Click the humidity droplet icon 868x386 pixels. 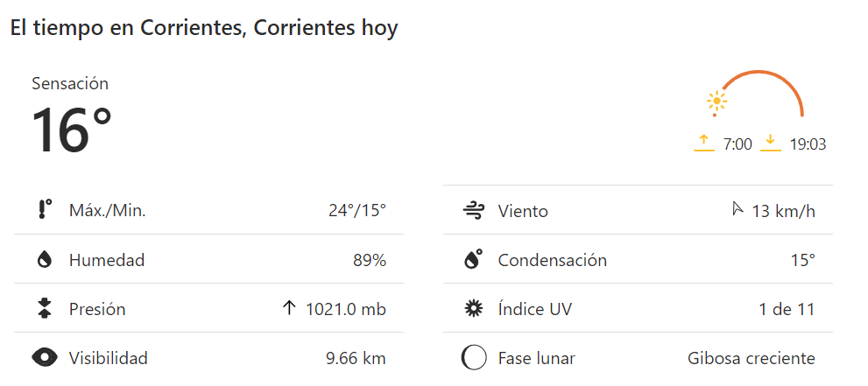(x=45, y=260)
